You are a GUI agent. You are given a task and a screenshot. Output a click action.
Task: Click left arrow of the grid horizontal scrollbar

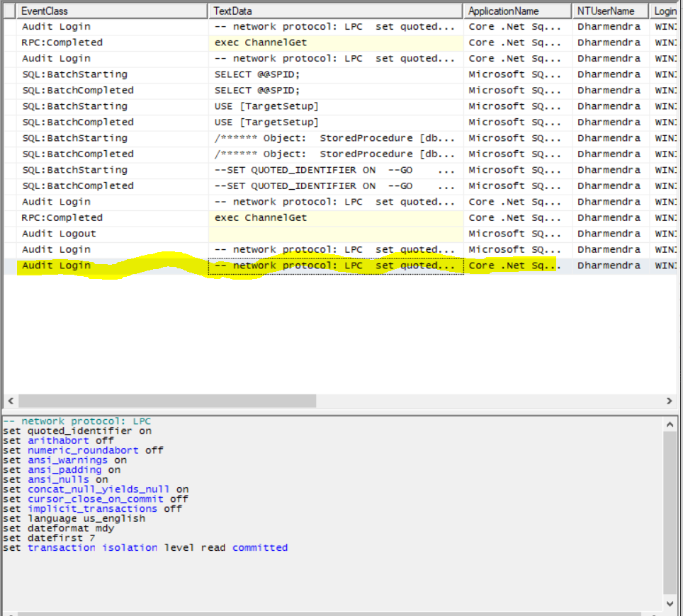[x=9, y=401]
